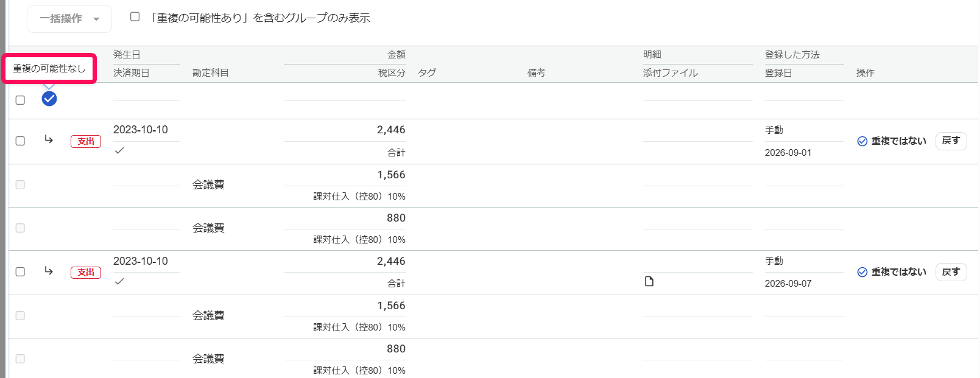Select checkbox for the 2026-09-01 transaction
This screenshot has width=980, height=378.
pyautogui.click(x=20, y=141)
